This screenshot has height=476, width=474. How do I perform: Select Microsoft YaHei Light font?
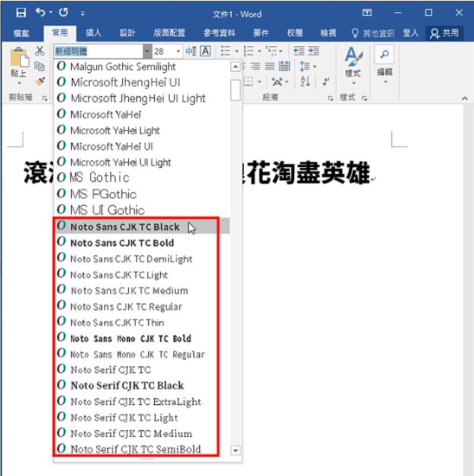pos(142,130)
